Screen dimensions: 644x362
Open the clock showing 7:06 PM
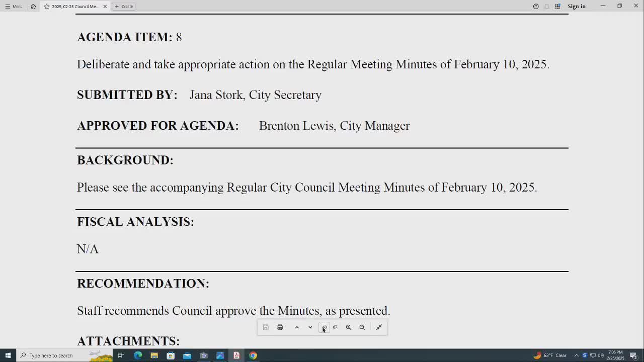pos(615,355)
